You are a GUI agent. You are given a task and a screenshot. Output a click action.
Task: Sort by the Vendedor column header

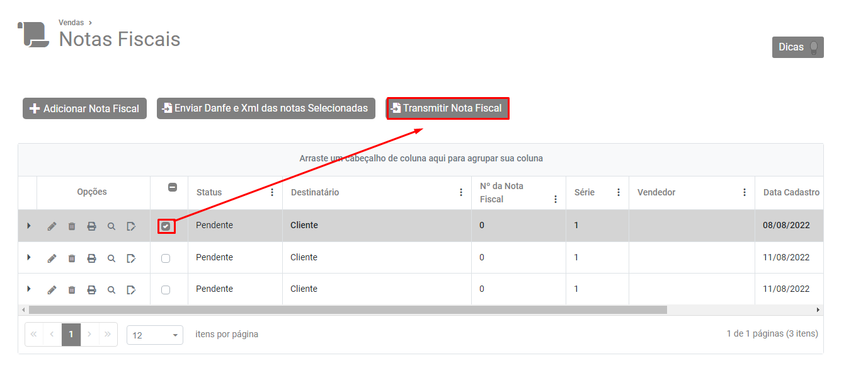click(656, 192)
